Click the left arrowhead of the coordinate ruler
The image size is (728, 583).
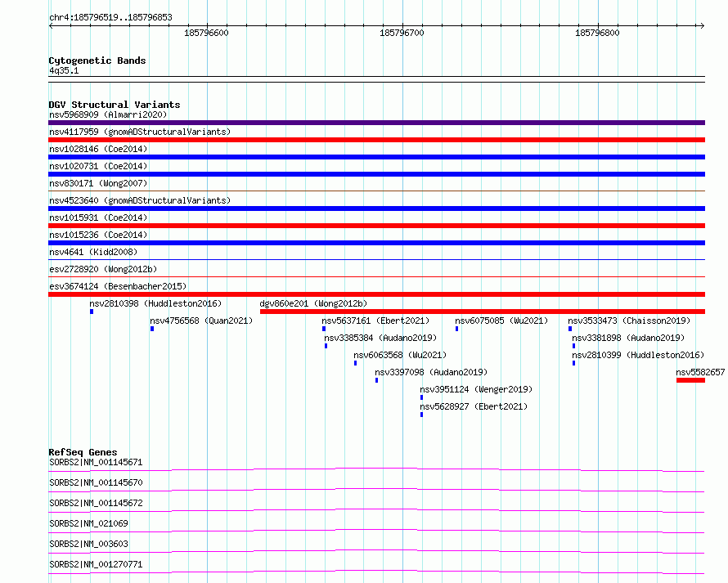point(51,25)
